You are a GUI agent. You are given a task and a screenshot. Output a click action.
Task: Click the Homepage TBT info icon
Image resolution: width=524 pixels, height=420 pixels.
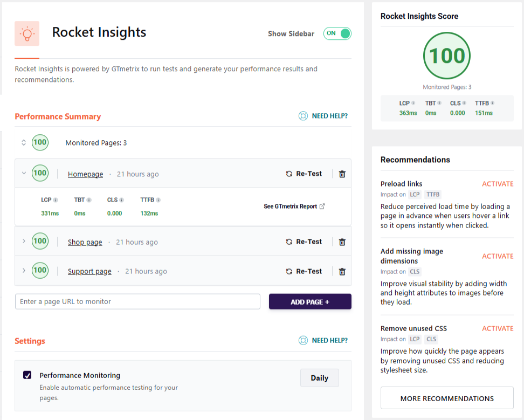[89, 200]
